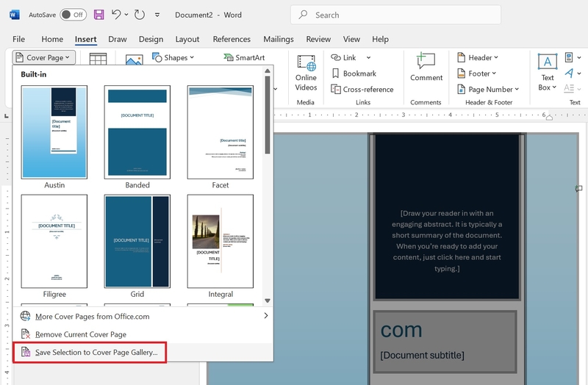Click the Pictures icon
Viewport: 588px width, 385px height.
tap(135, 60)
